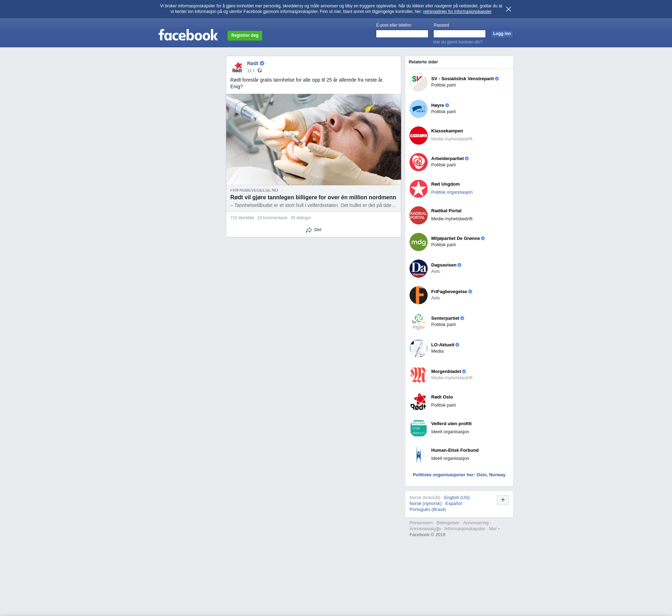Click Avis category under Dagsavisen
Image resolution: width=672 pixels, height=616 pixels.
coord(435,271)
